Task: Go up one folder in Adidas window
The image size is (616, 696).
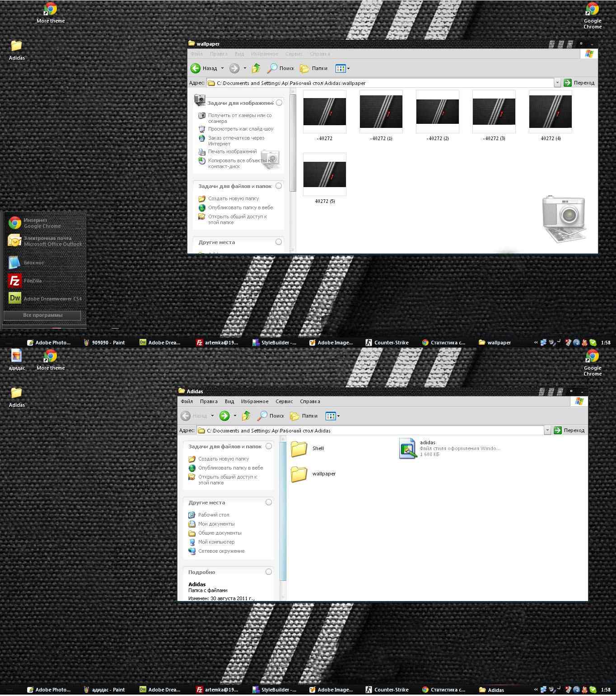Action: tap(246, 416)
